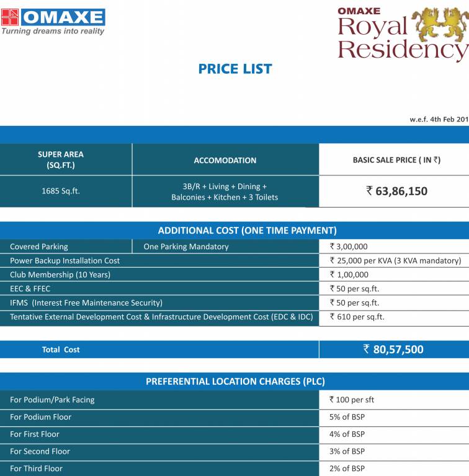The width and height of the screenshot is (469, 476).
Task: Select the ₹ 63,86,150 price value
Action: [396, 192]
